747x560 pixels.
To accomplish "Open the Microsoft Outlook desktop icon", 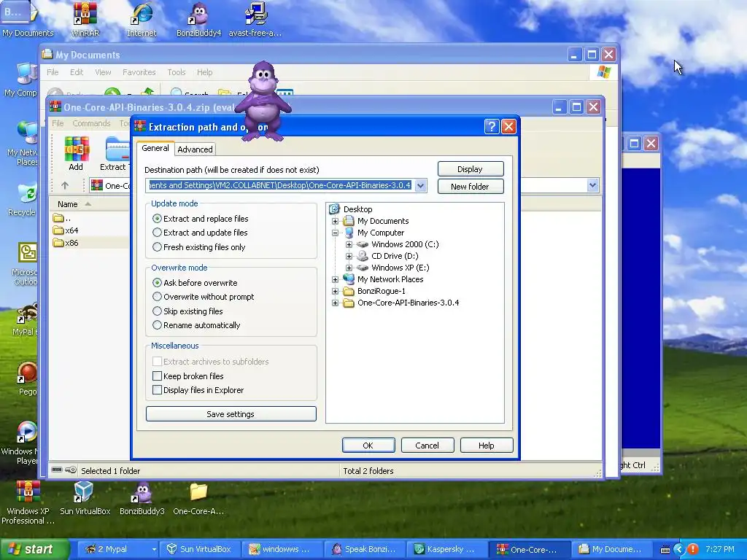I will 28,253.
